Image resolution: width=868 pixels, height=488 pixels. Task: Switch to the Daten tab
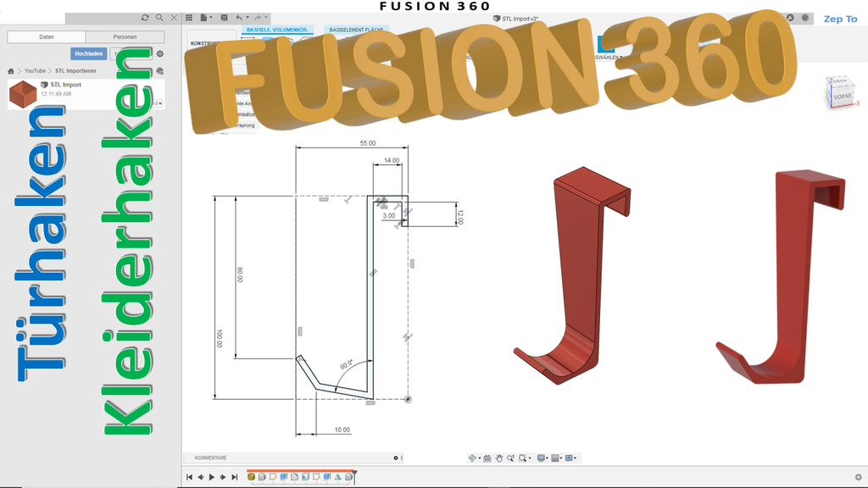click(x=47, y=37)
